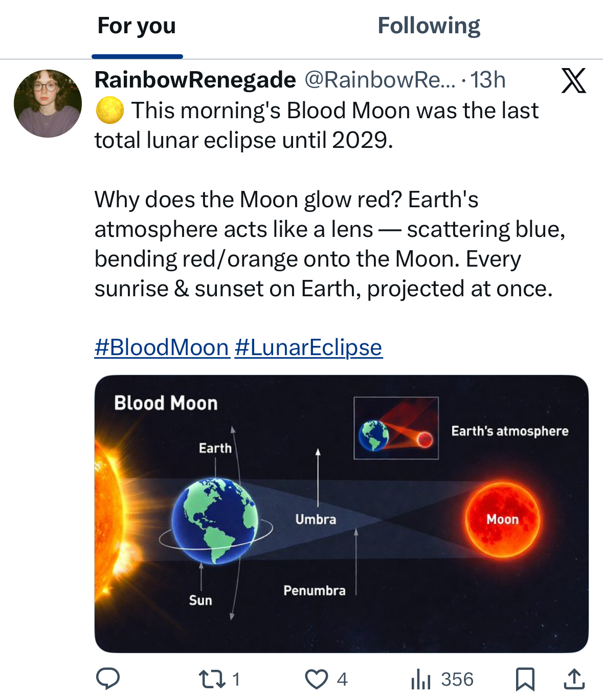Click the like count 4
Screen dimensions: 603x700
point(342,679)
